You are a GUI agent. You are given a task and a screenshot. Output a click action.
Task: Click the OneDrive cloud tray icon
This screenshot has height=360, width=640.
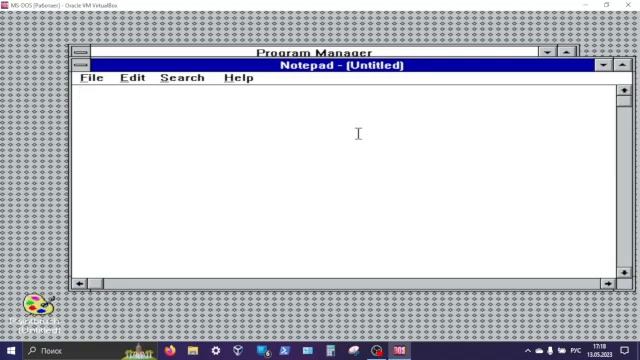coord(539,351)
